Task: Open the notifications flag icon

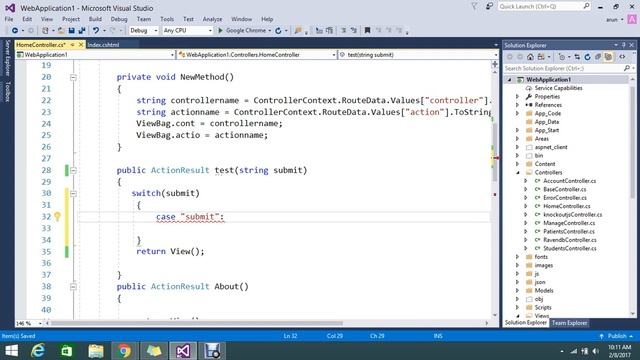Action: click(474, 7)
